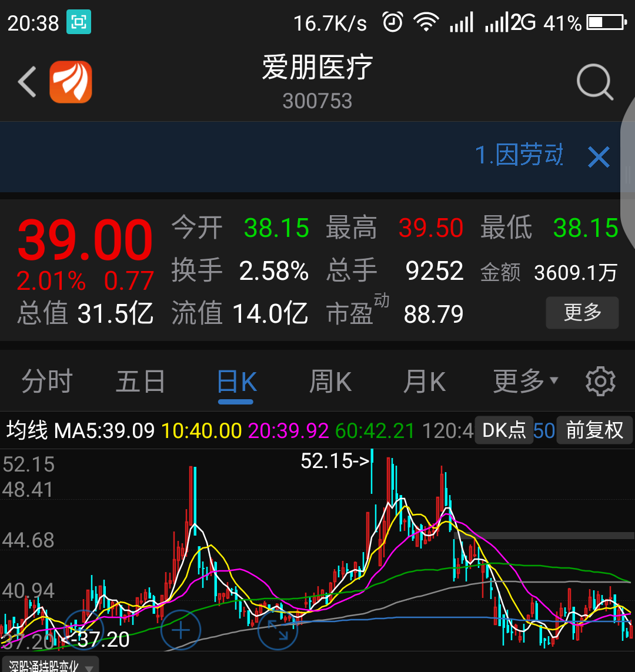Tap the back navigation arrow
Viewport: 635px width, 672px height.
pos(26,82)
